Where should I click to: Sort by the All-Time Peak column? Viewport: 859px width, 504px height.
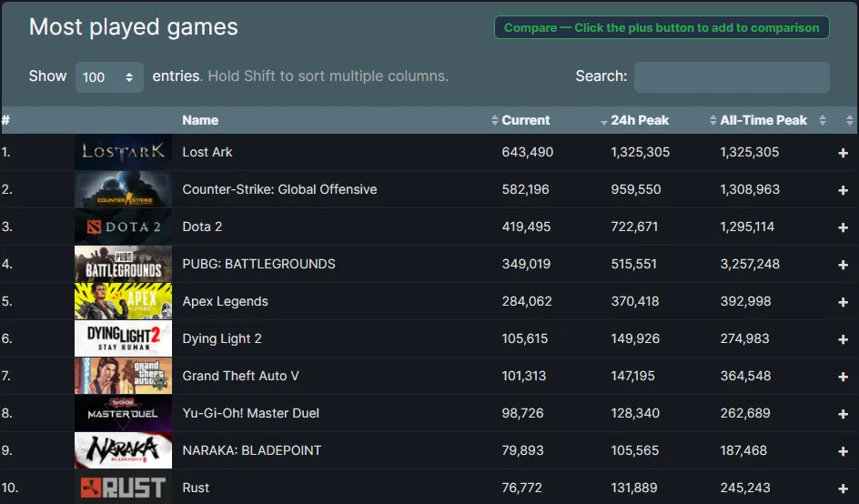tap(763, 120)
